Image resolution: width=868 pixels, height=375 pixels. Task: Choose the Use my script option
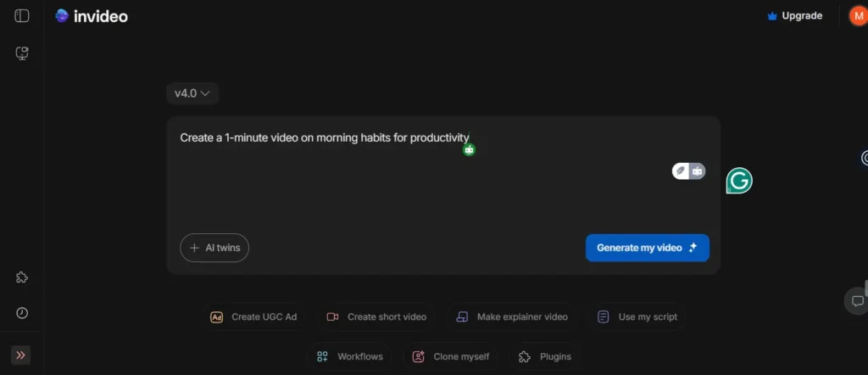637,316
